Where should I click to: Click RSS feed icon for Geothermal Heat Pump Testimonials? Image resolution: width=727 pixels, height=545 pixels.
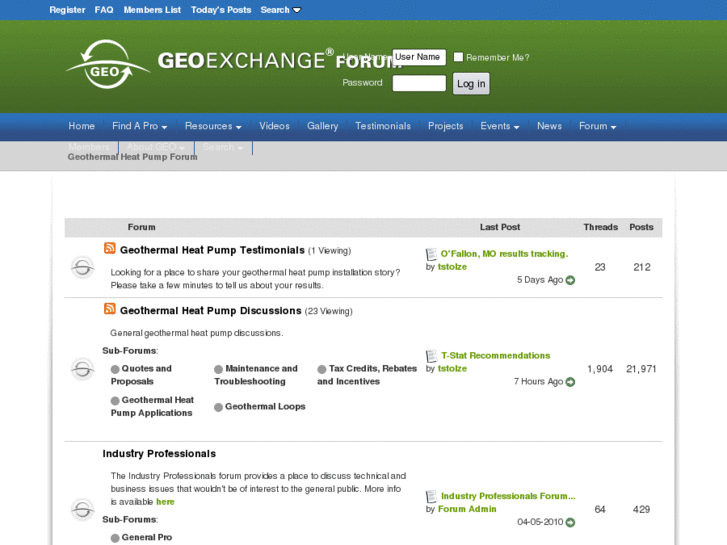[x=110, y=249]
